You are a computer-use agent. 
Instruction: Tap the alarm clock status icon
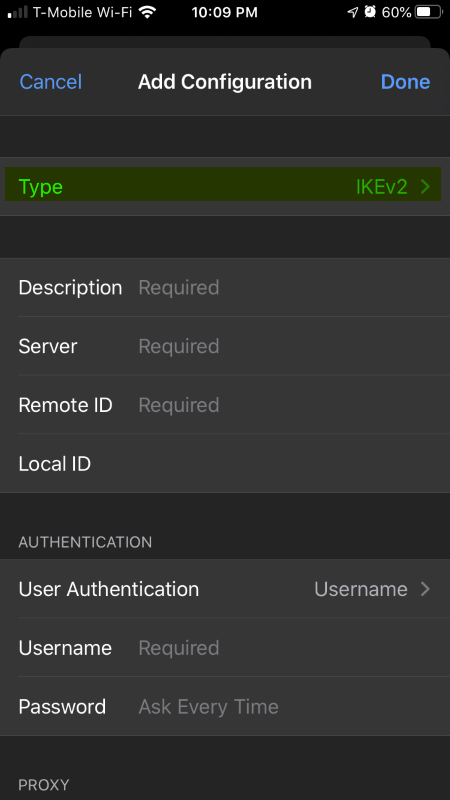tap(370, 12)
